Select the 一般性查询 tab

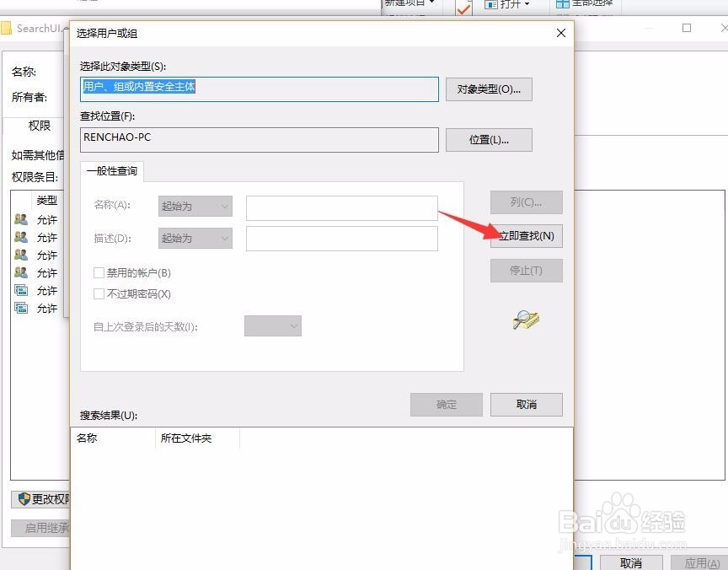click(x=112, y=171)
